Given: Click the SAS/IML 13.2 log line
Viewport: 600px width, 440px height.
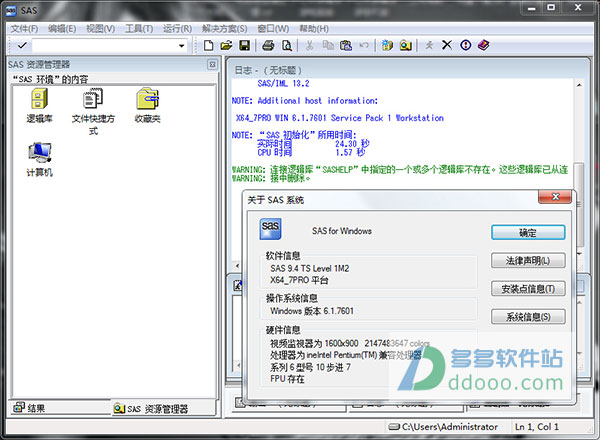Looking at the screenshot, I should tap(283, 83).
